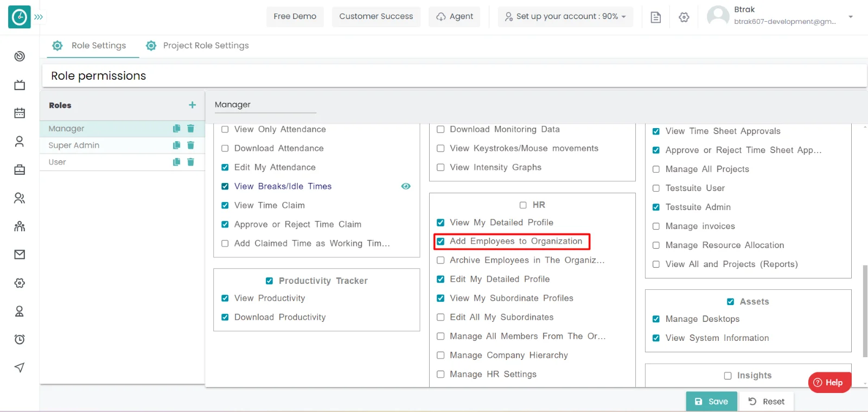The height and width of the screenshot is (412, 868).
Task: Enable View Only Attendance checkbox
Action: tap(225, 129)
